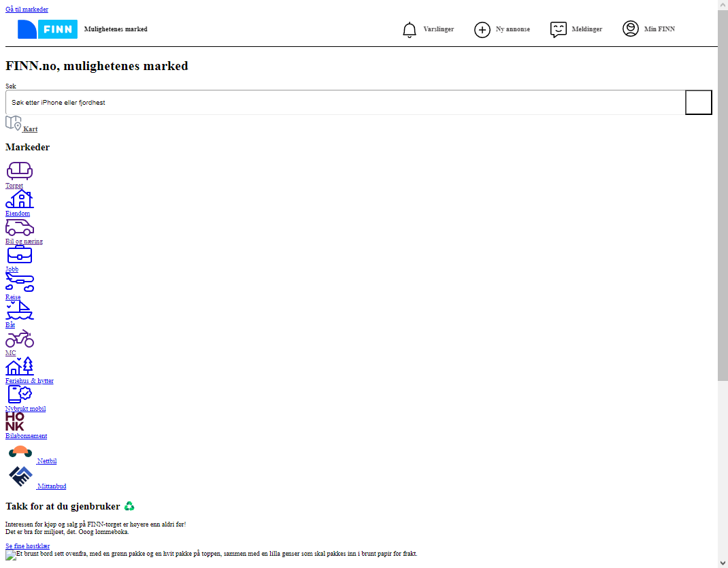Screen dimensions: 728x568
Task: Open the Feriehus & hytter text link
Action: click(x=29, y=381)
